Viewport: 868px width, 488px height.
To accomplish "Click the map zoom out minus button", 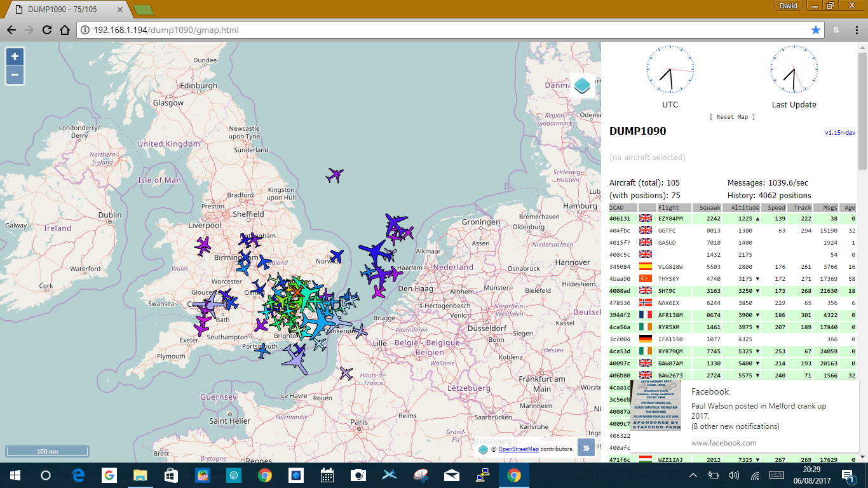I will (15, 75).
